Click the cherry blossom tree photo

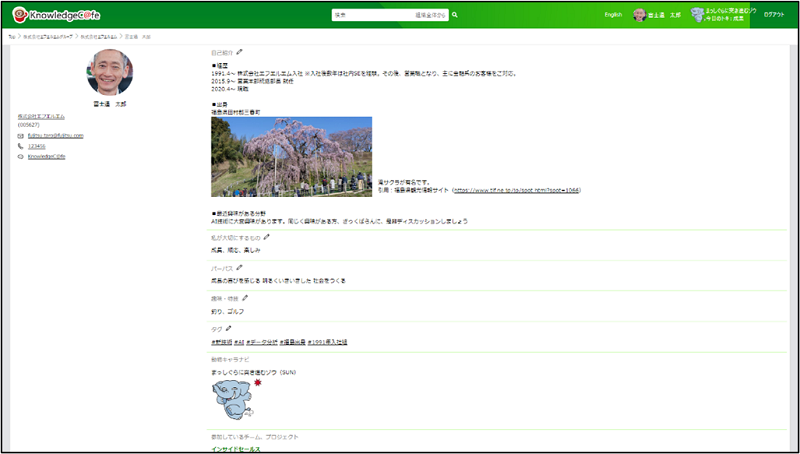coord(291,157)
